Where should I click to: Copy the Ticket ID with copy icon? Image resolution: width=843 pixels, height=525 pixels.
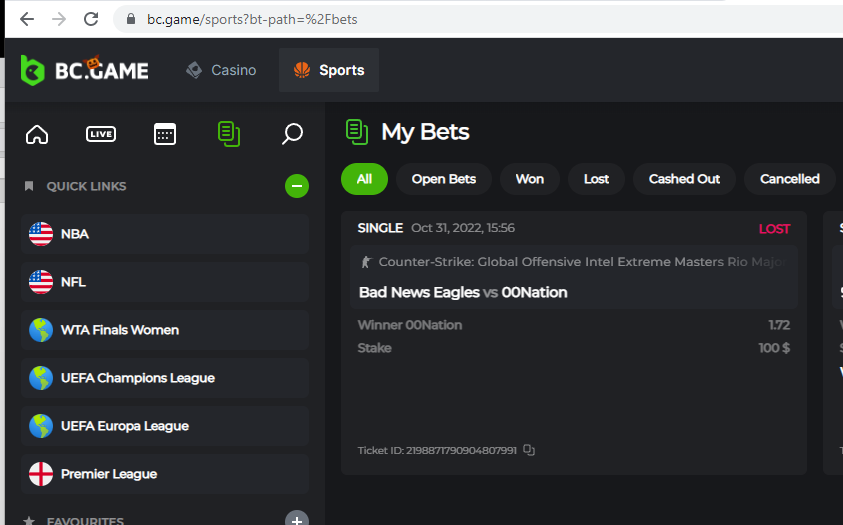tap(529, 450)
